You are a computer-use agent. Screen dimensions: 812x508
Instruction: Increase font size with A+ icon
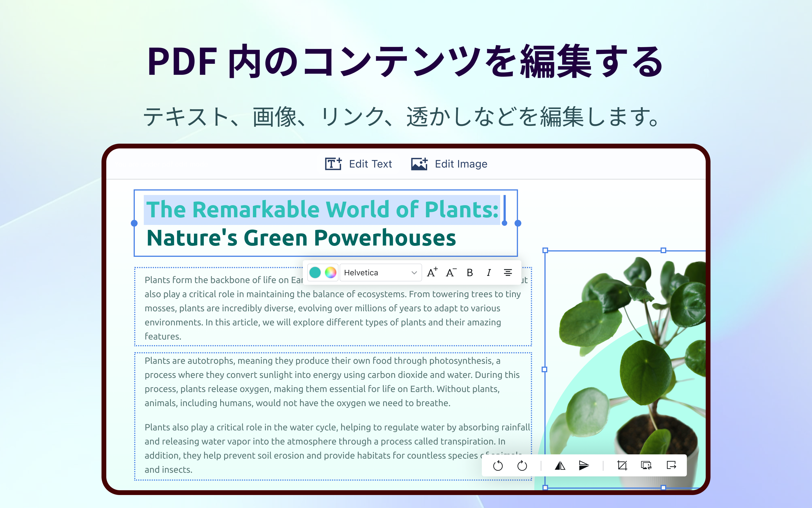(x=432, y=272)
